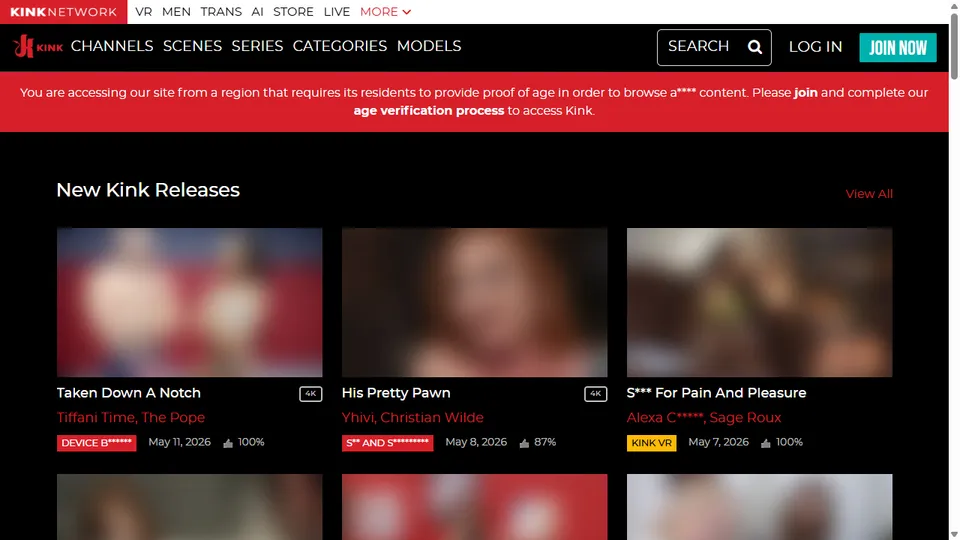This screenshot has height=540, width=960.
Task: Click the 'age verification process' banner link
Action: [x=429, y=111]
